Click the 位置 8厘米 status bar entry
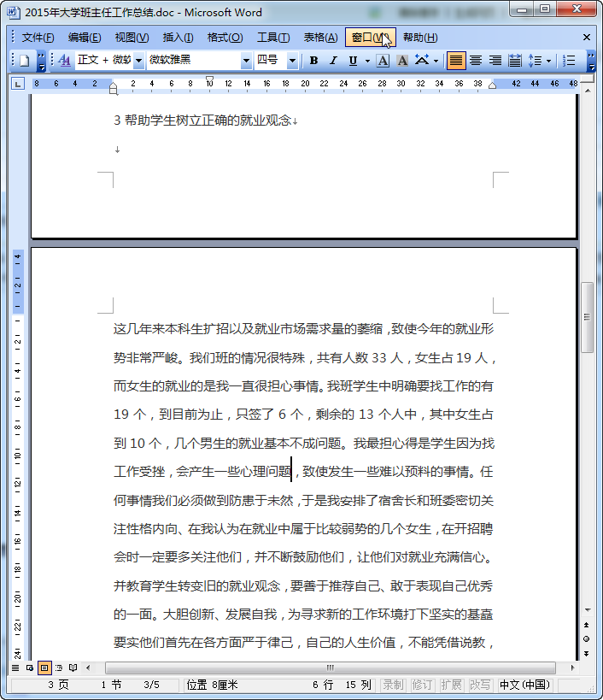The image size is (603, 700). [213, 685]
